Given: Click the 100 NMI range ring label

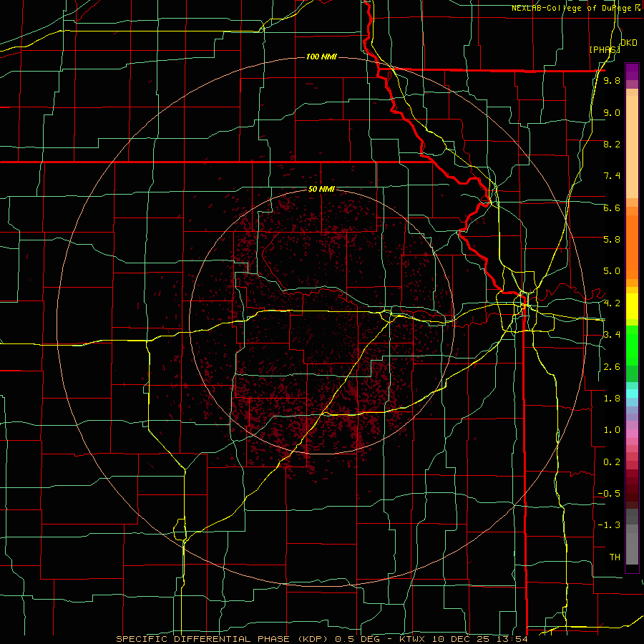Looking at the screenshot, I should (321, 57).
